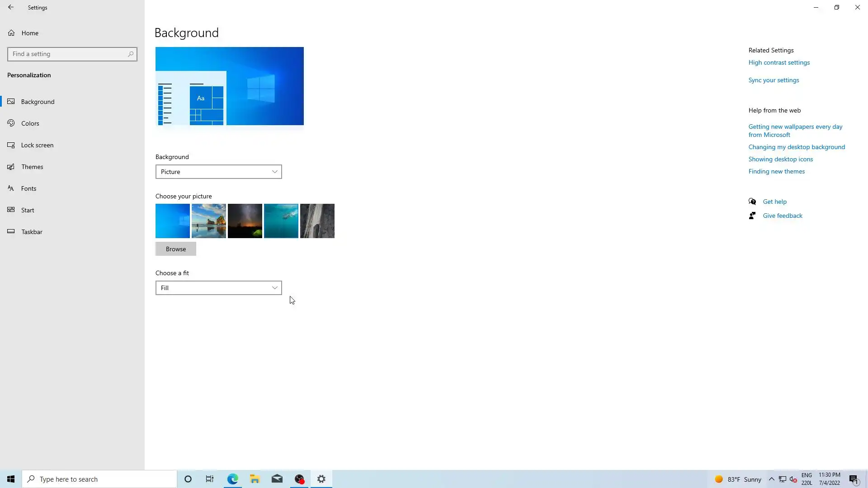
Task: Select the beach rocks wallpaper thumbnail
Action: 209,221
